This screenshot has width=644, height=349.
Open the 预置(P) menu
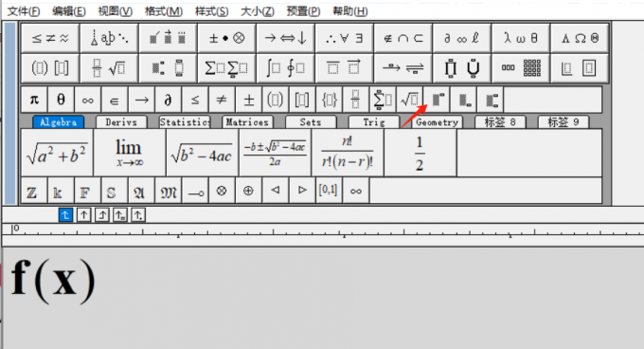pyautogui.click(x=303, y=11)
